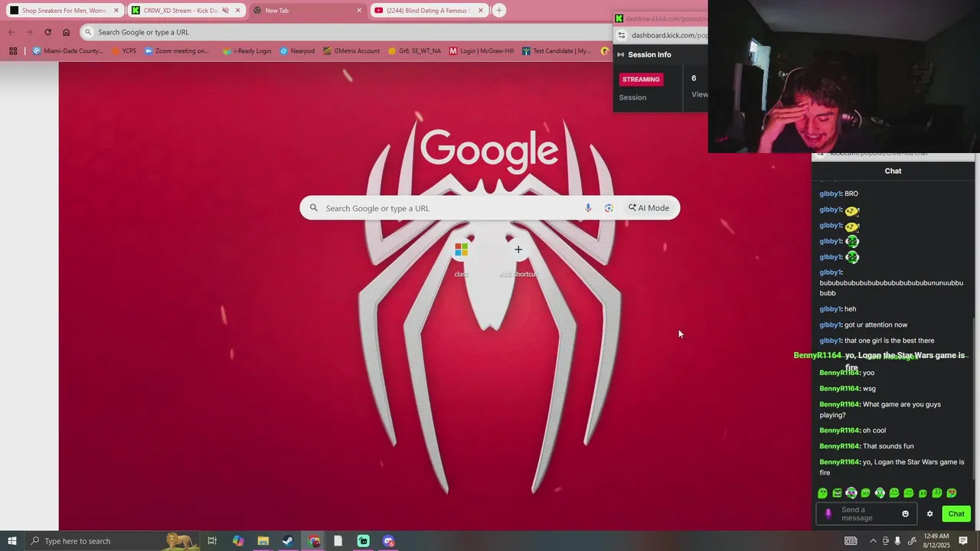The height and width of the screenshot is (551, 980).
Task: Go forward using the arrow next to back
Action: [29, 32]
